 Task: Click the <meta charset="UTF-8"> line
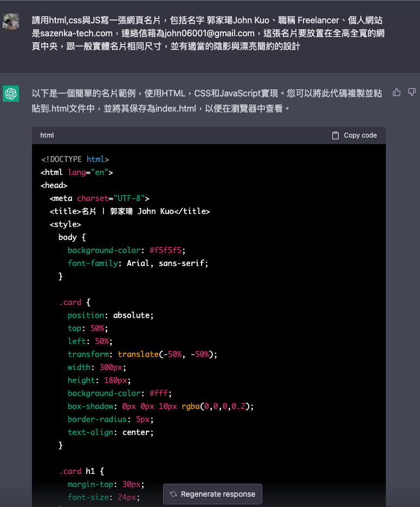click(99, 198)
